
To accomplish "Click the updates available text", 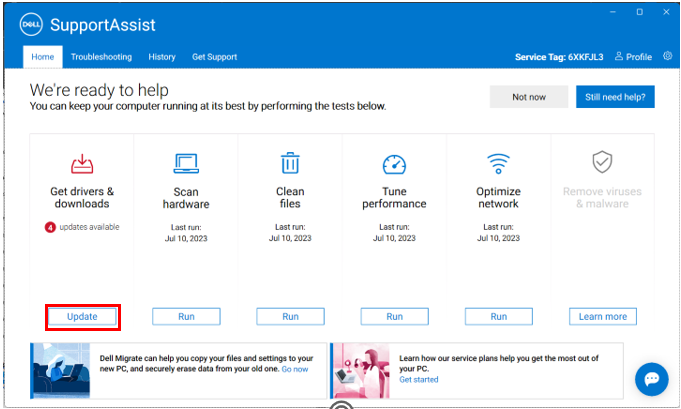I will tap(89, 227).
